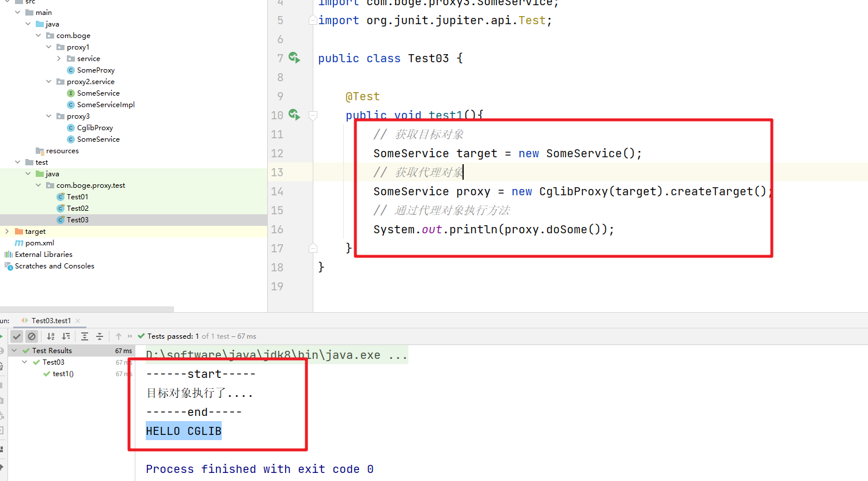Collapse the test folder in the project tree

[x=18, y=162]
